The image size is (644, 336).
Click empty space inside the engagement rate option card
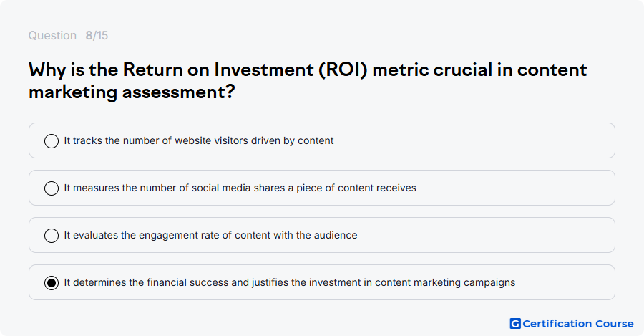(x=484, y=235)
